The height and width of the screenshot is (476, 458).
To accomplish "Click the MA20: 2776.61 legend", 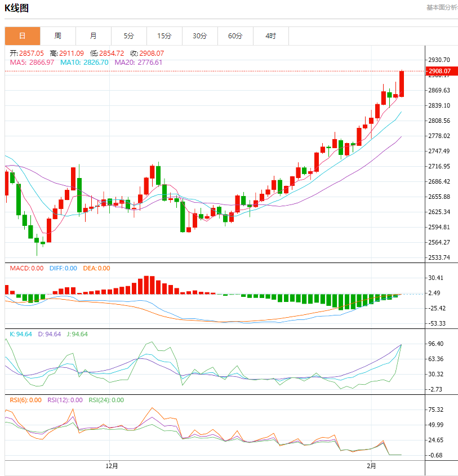I will click(x=139, y=63).
